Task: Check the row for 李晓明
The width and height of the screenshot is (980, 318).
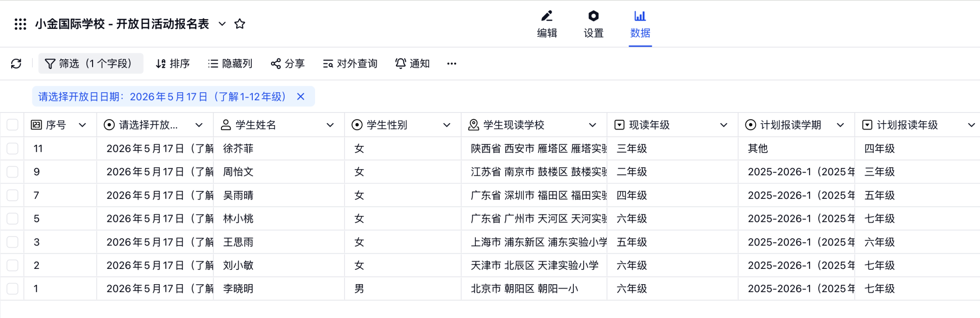Action: click(13, 289)
